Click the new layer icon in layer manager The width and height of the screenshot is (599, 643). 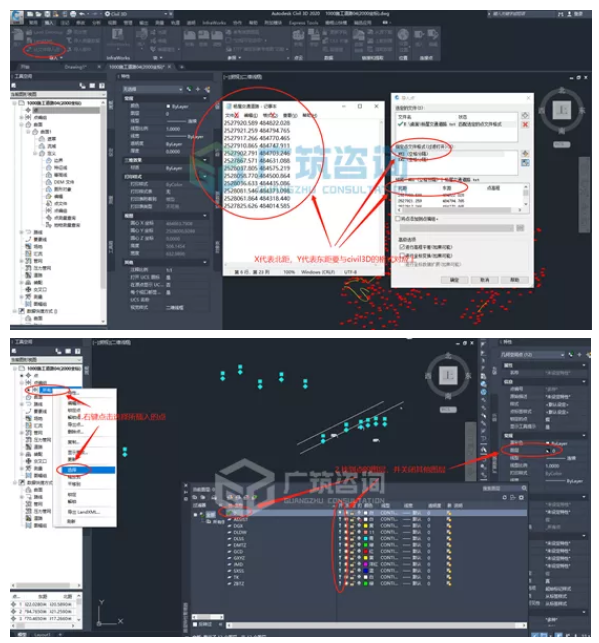[x=230, y=497]
